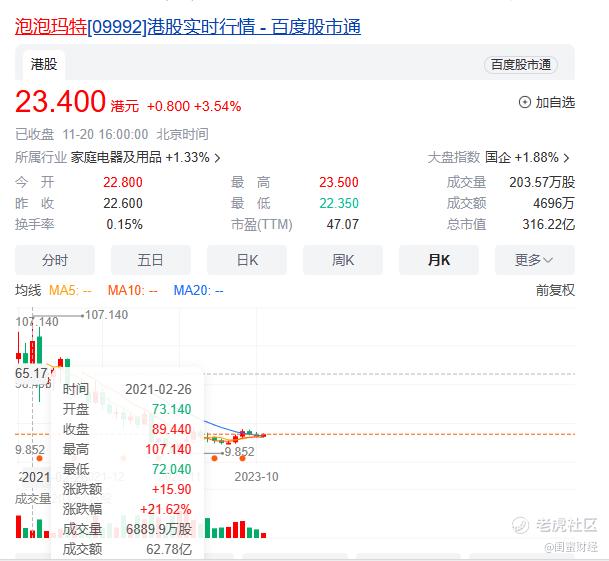Click the 市盈(TTM) 47.07 value
The height and width of the screenshot is (561, 609).
click(x=343, y=224)
